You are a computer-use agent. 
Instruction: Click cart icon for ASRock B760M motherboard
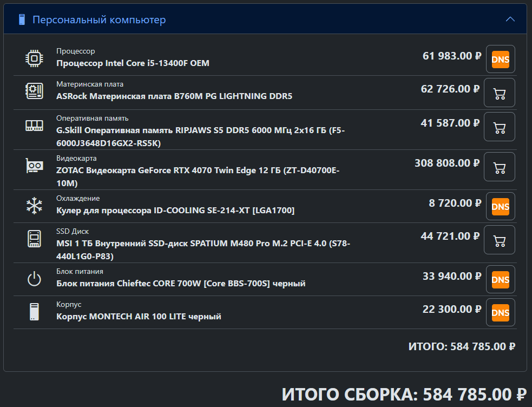coord(500,93)
